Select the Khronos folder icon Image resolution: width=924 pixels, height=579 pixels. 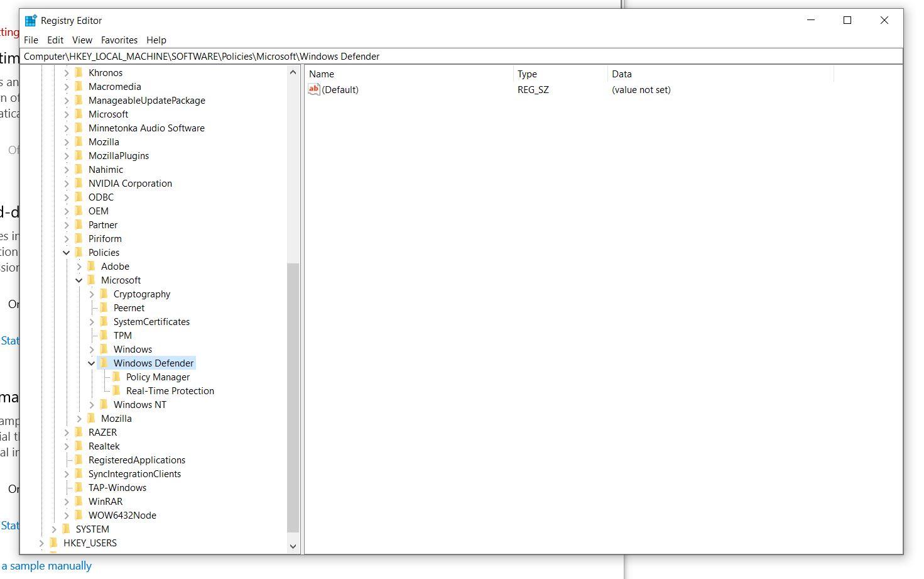[x=79, y=72]
